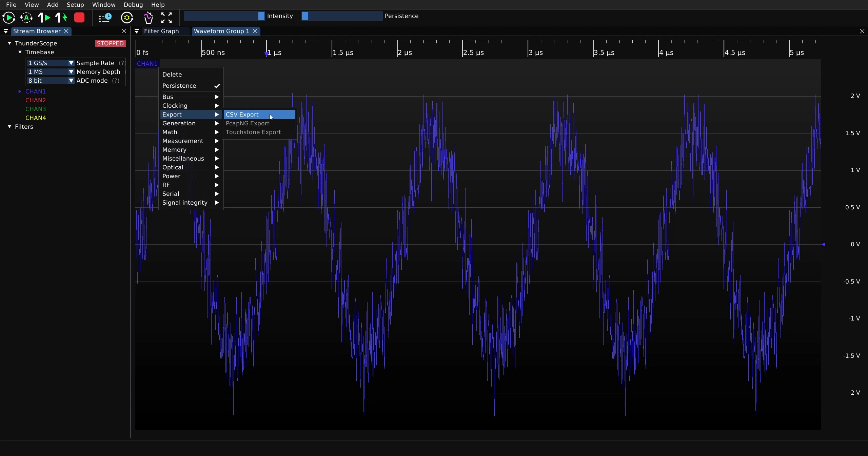Open the Memory Depth 1 MS dropdown
Viewport: 868px width, 456px height.
point(51,72)
